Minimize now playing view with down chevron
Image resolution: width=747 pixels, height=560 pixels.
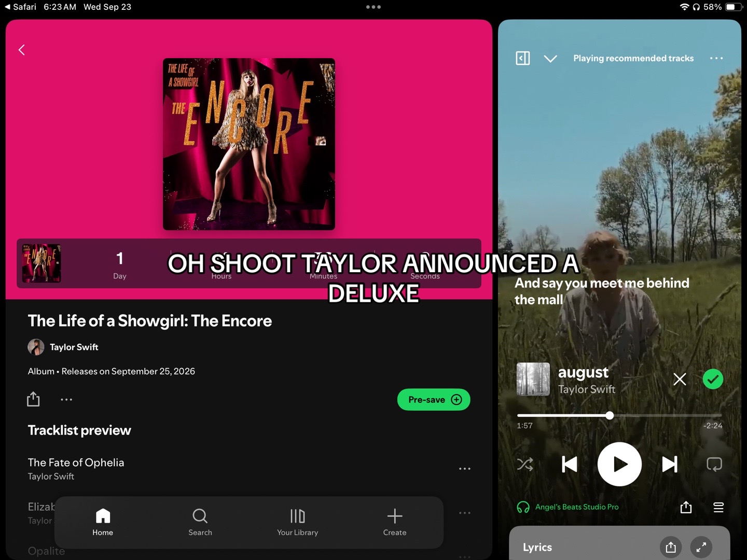(x=550, y=59)
